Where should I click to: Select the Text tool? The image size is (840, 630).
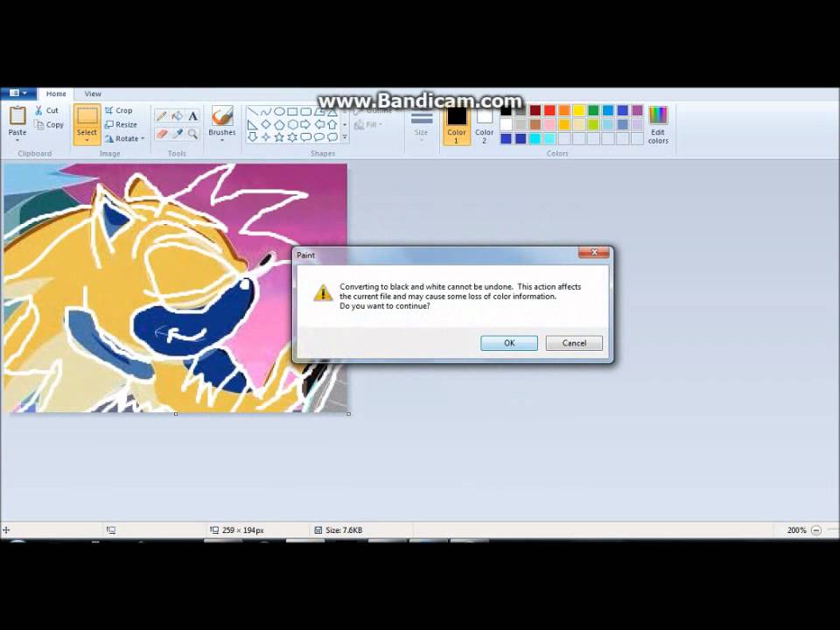point(192,115)
